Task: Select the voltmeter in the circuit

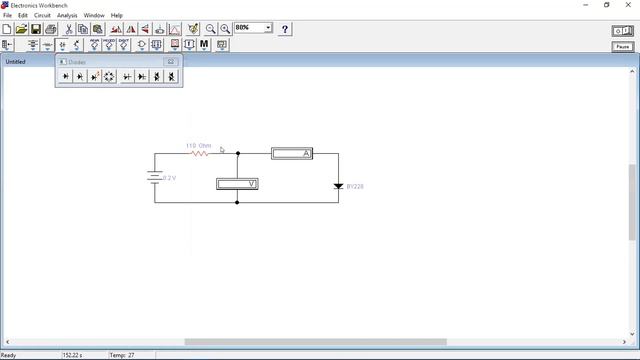Action: coord(237,184)
